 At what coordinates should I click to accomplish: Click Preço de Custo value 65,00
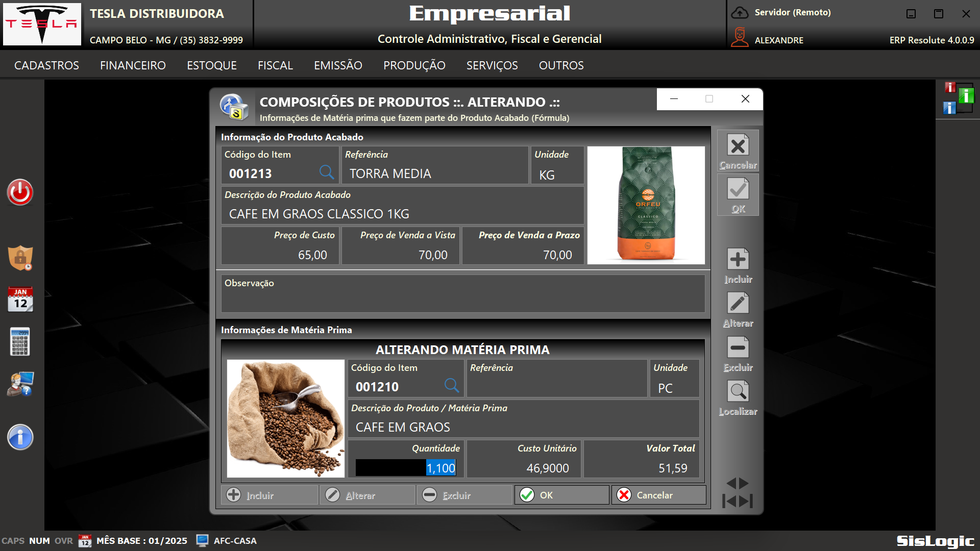coord(312,255)
